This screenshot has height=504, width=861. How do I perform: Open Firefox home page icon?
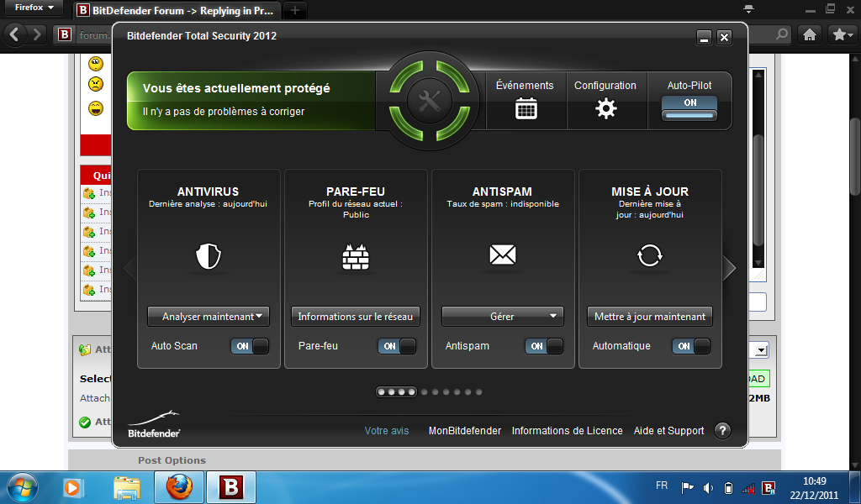pyautogui.click(x=810, y=34)
